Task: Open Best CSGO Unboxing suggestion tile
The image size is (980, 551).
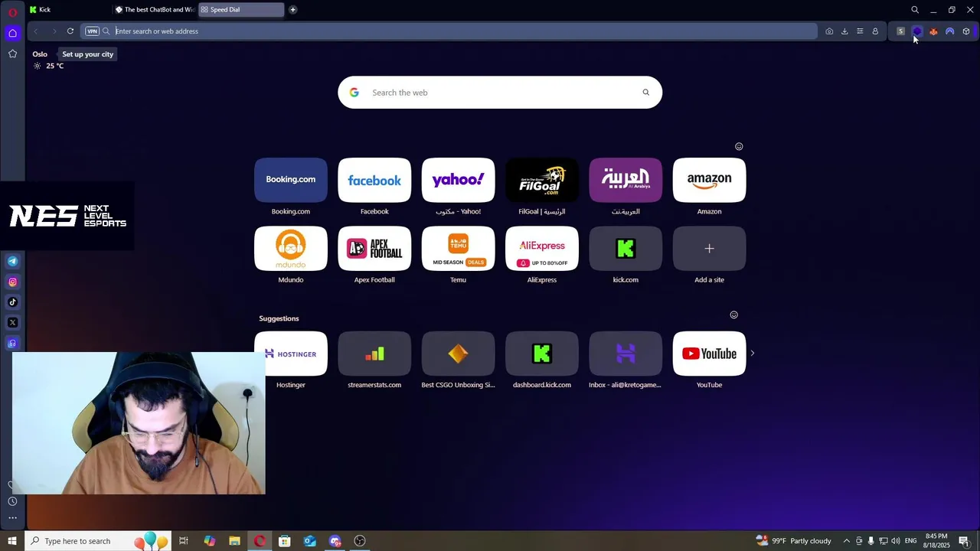Action: (x=458, y=354)
